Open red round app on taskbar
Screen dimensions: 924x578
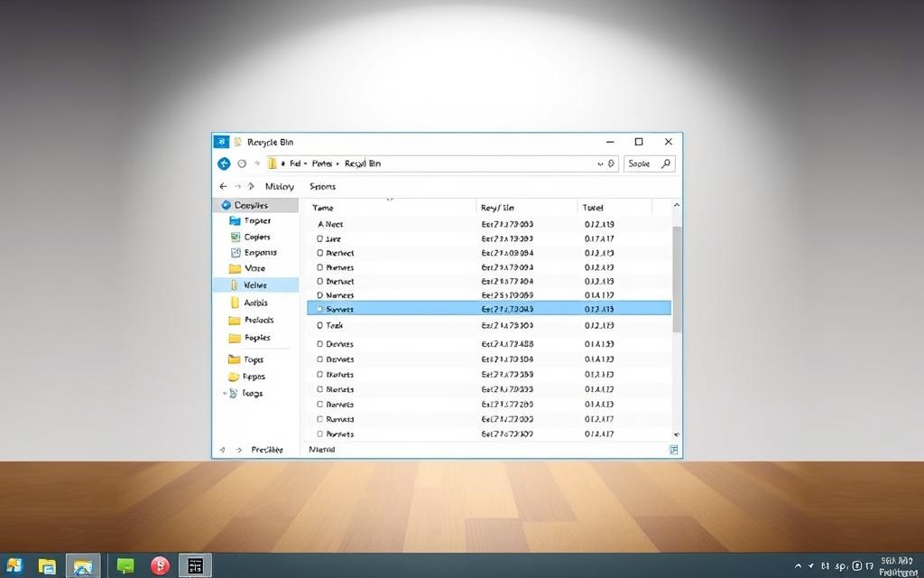point(160,566)
